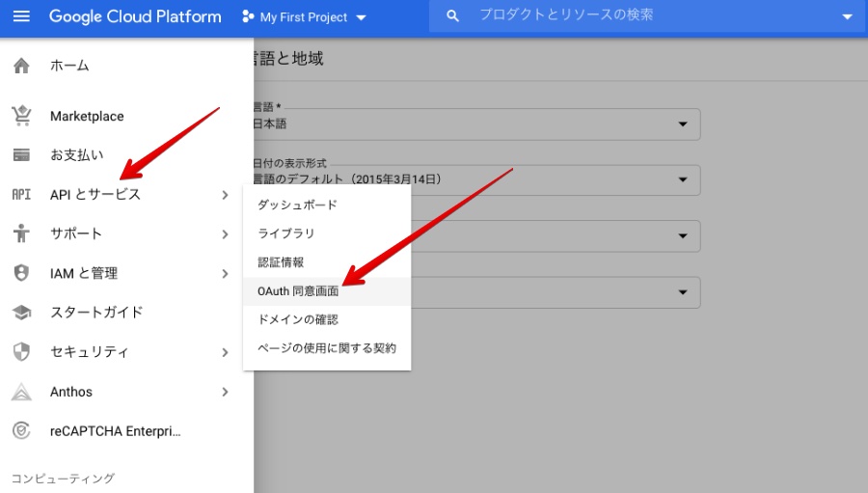The image size is (868, 493).
Task: Click the IAM shield icon
Action: click(x=21, y=273)
